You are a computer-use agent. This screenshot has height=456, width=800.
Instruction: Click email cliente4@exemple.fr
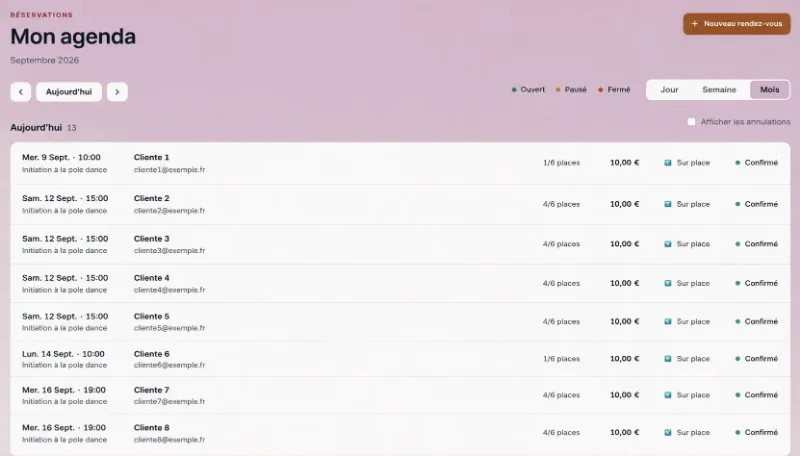click(x=169, y=290)
